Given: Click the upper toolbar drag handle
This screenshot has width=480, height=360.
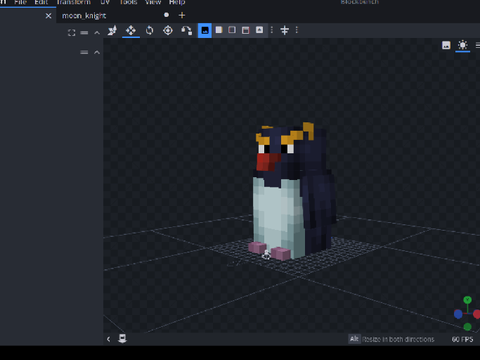Looking at the screenshot, I should click(84, 33).
